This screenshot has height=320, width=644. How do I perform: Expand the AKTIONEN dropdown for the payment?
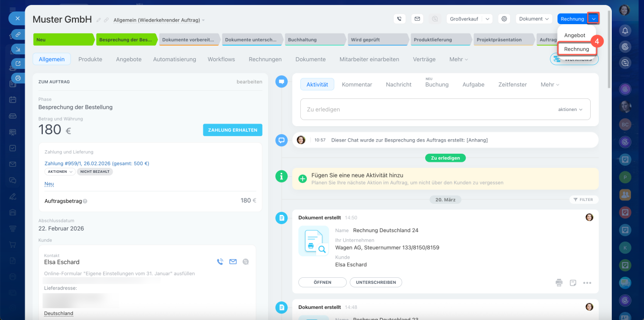[x=60, y=172]
